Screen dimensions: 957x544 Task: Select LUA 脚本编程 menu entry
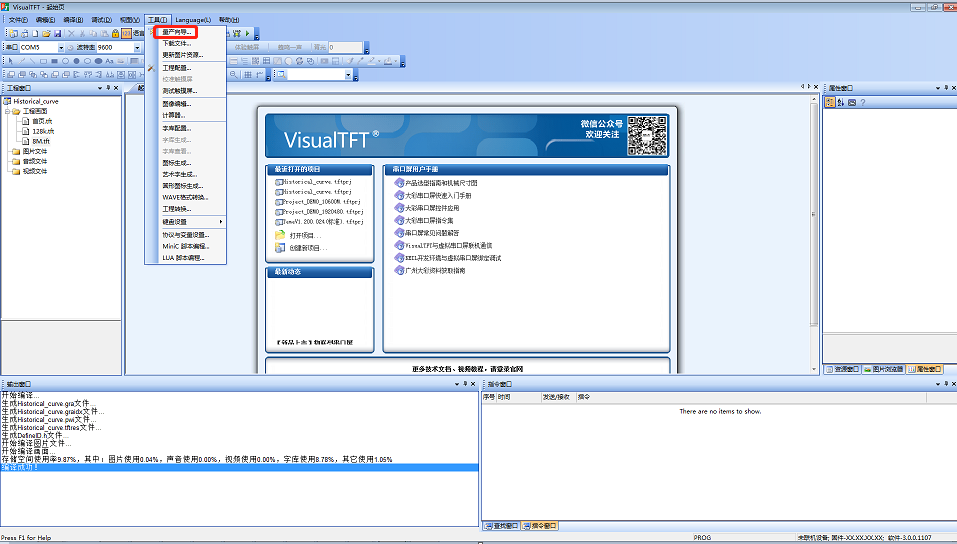(x=183, y=257)
